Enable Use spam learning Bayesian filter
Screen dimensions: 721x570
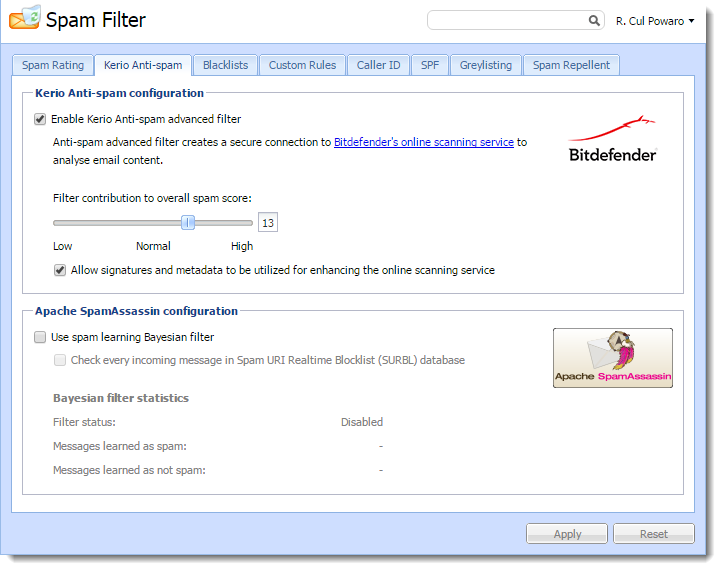40,337
